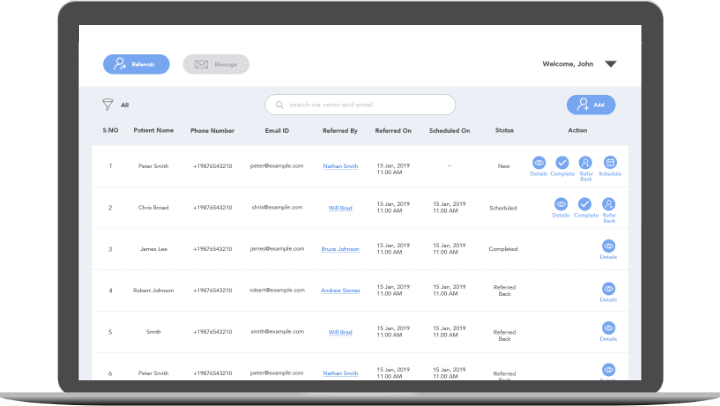Open Bruce Johnson referrer link
This screenshot has height=406, width=720.
point(340,249)
